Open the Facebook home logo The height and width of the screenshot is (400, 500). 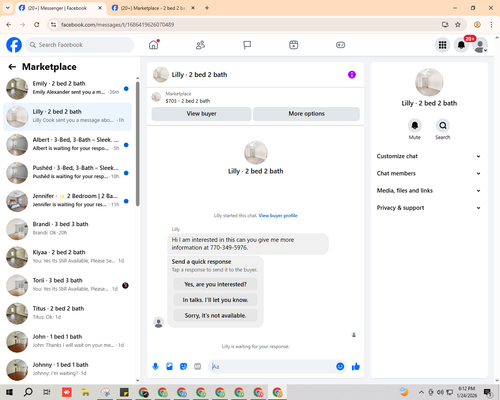coord(14,45)
